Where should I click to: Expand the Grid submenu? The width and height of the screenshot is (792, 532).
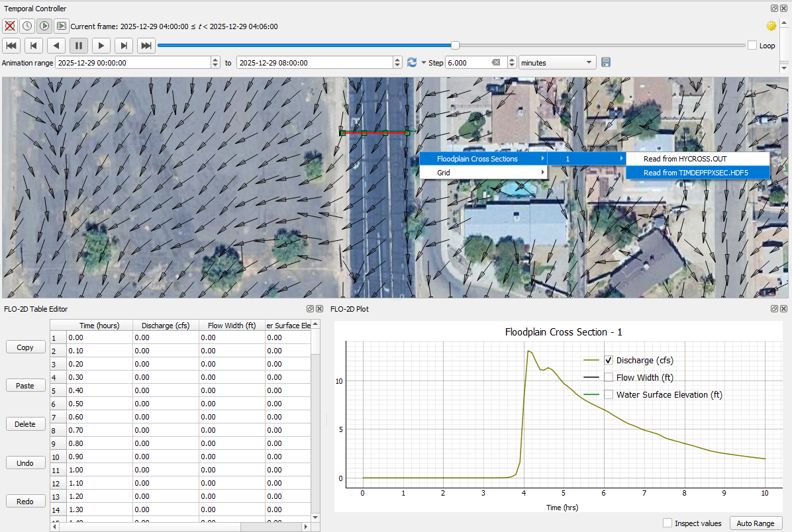(483, 173)
